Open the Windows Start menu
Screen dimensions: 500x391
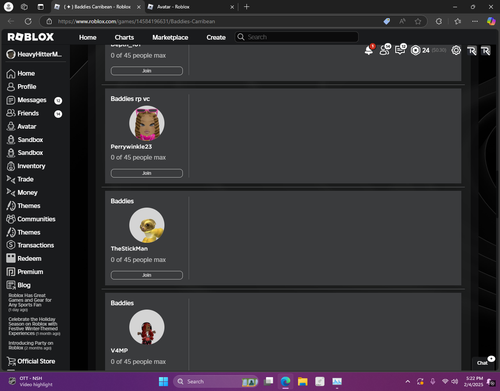tap(163, 381)
